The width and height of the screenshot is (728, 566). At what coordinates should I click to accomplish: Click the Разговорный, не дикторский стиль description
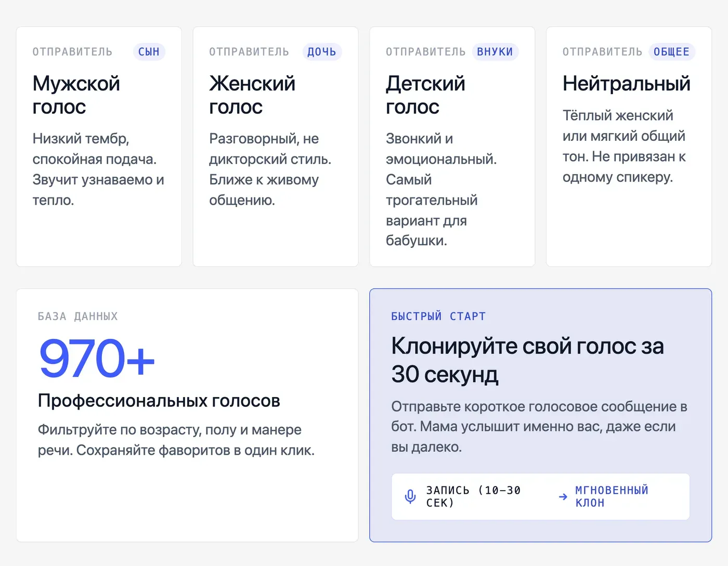click(x=270, y=169)
